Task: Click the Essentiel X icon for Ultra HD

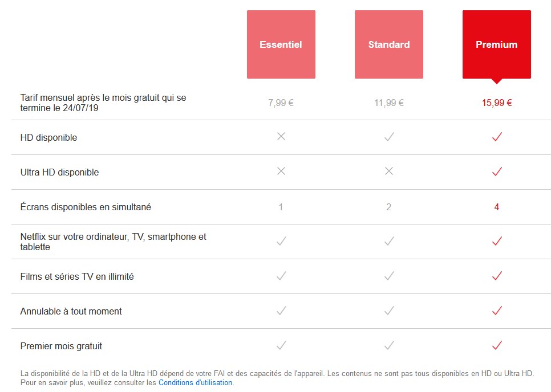Action: pos(281,171)
